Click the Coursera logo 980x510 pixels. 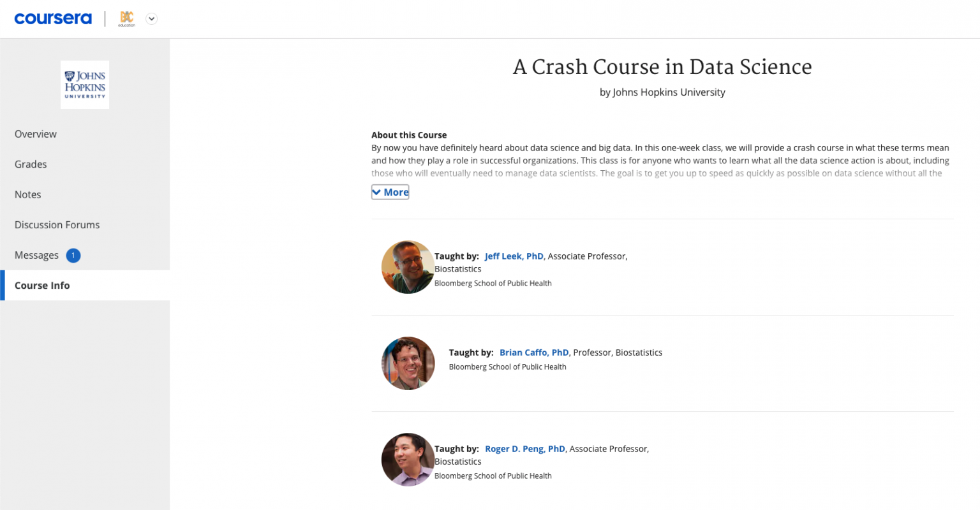tap(53, 18)
